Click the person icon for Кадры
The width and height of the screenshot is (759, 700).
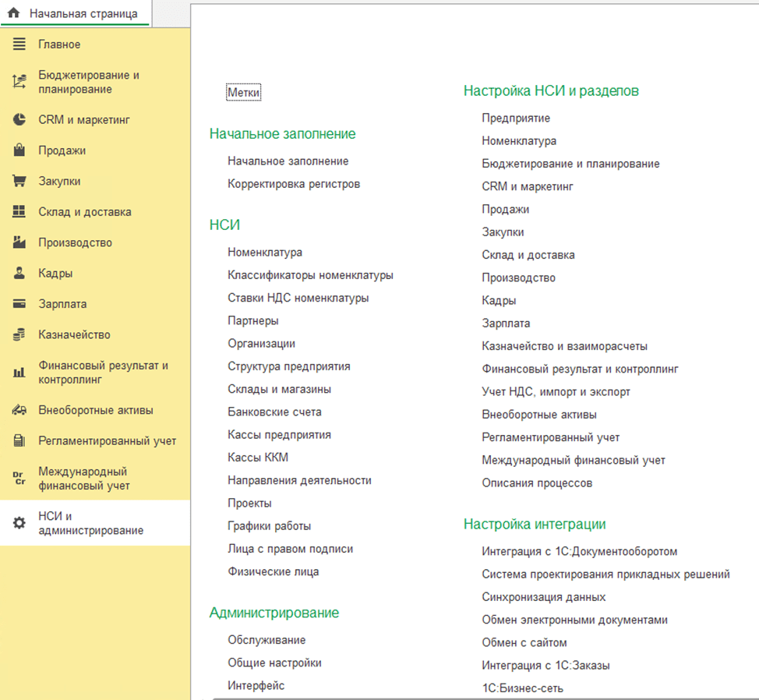coord(19,274)
